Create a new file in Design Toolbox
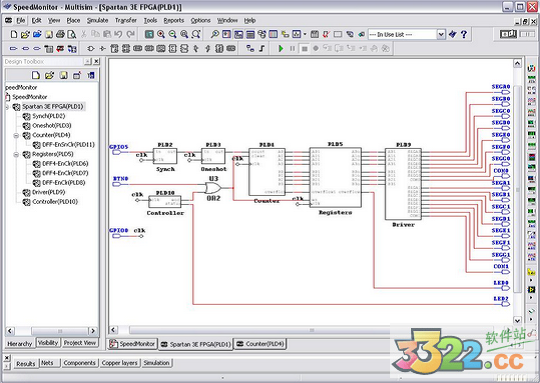 pos(35,75)
